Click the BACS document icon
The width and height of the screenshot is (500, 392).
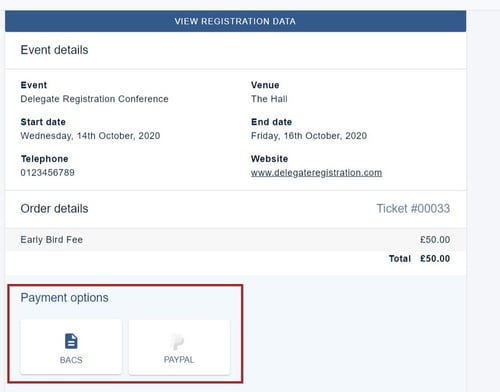71,341
